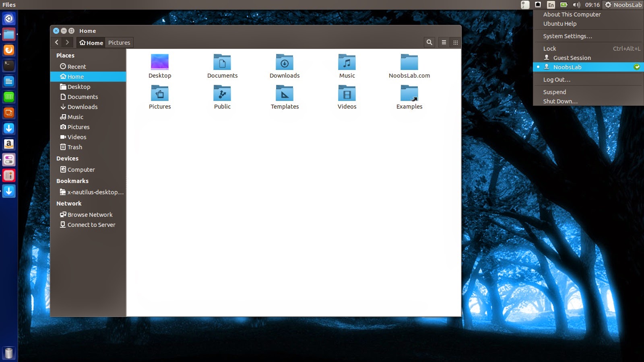Choose Suspend from session menu
Screen dimensions: 644x362
point(588,92)
